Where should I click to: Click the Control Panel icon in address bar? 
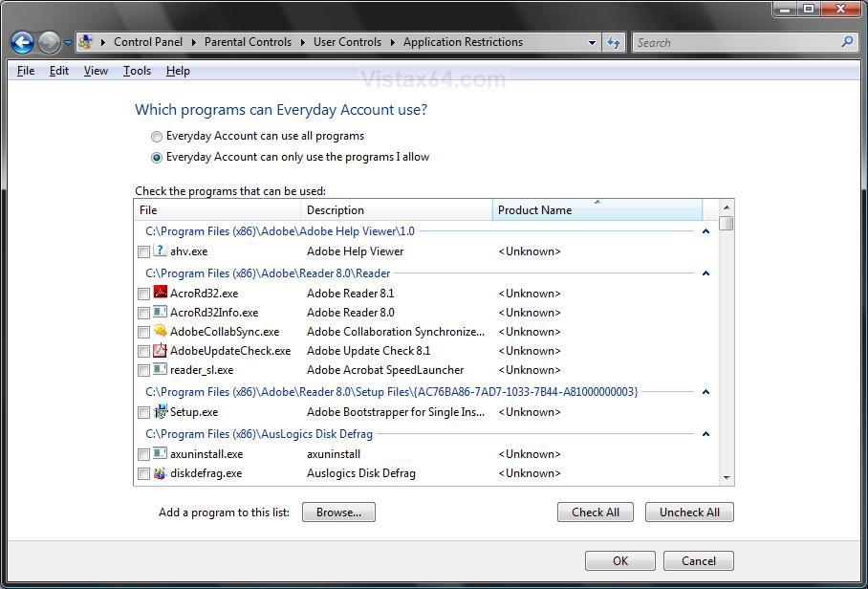(85, 42)
